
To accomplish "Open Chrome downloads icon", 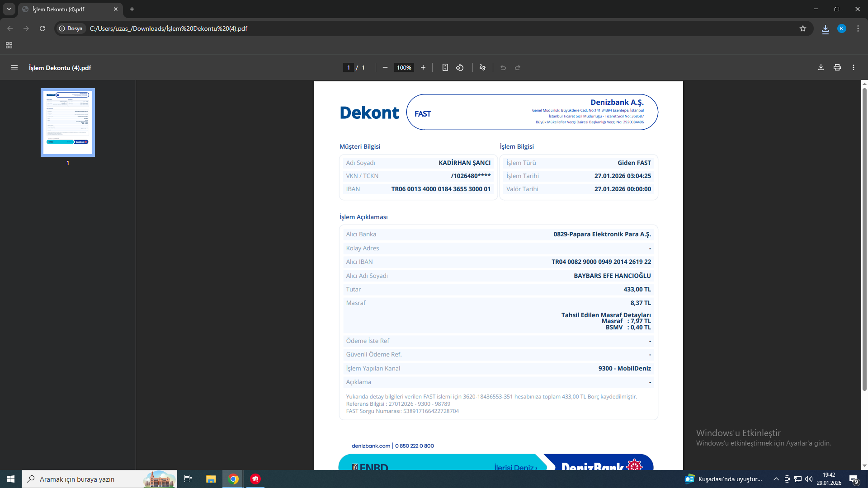I will pyautogui.click(x=826, y=28).
